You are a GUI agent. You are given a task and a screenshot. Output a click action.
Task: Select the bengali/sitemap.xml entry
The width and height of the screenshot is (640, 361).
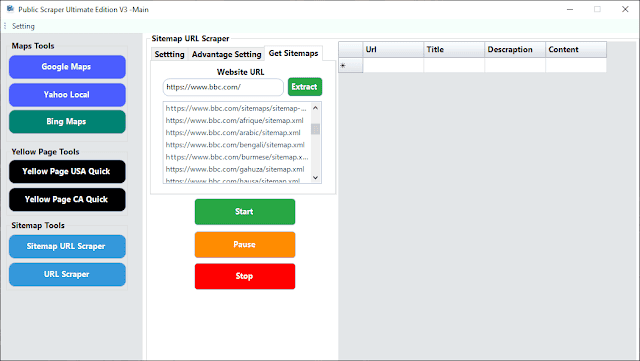(236, 145)
